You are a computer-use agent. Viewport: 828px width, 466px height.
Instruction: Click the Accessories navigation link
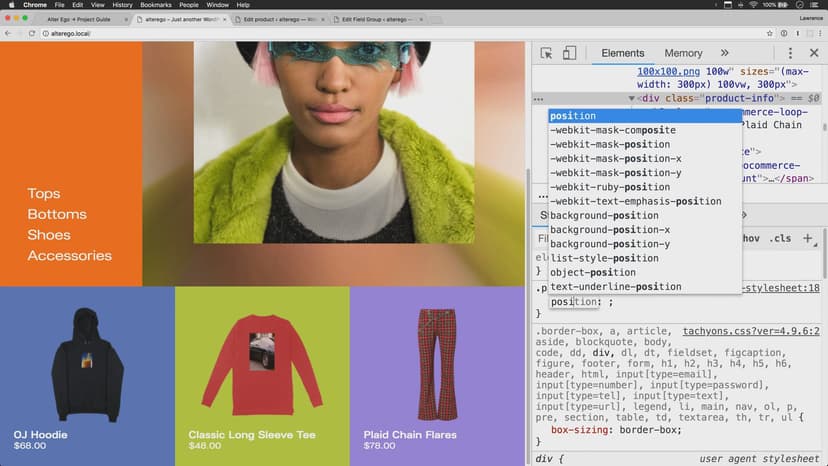(69, 256)
